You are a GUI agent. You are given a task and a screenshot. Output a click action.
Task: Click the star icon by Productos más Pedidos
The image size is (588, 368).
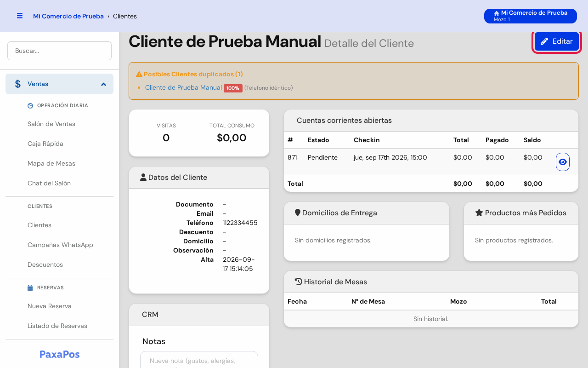[479, 213]
